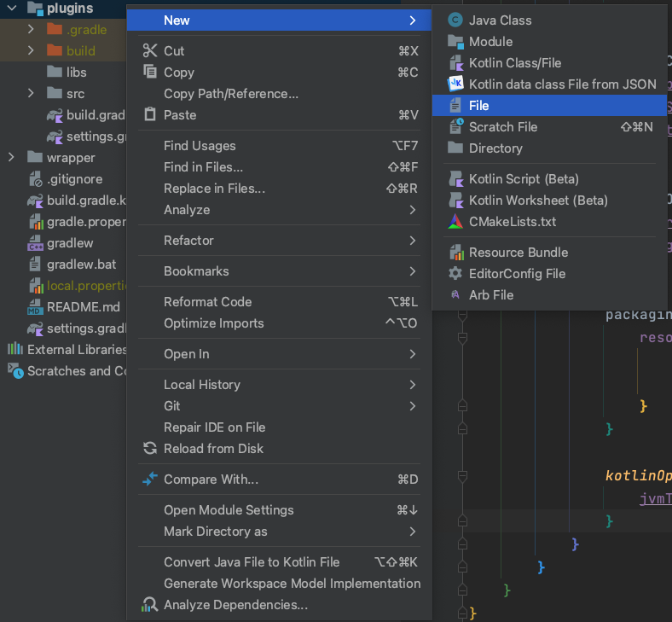
Task: Click the gradlew C++ file icon
Action: [x=35, y=243]
